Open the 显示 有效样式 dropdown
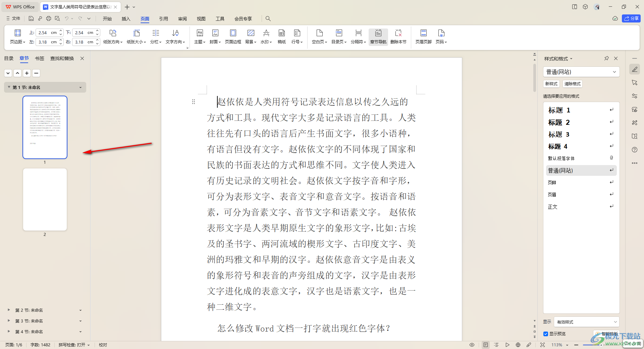Screen dimensions: 644x349 click(587, 322)
